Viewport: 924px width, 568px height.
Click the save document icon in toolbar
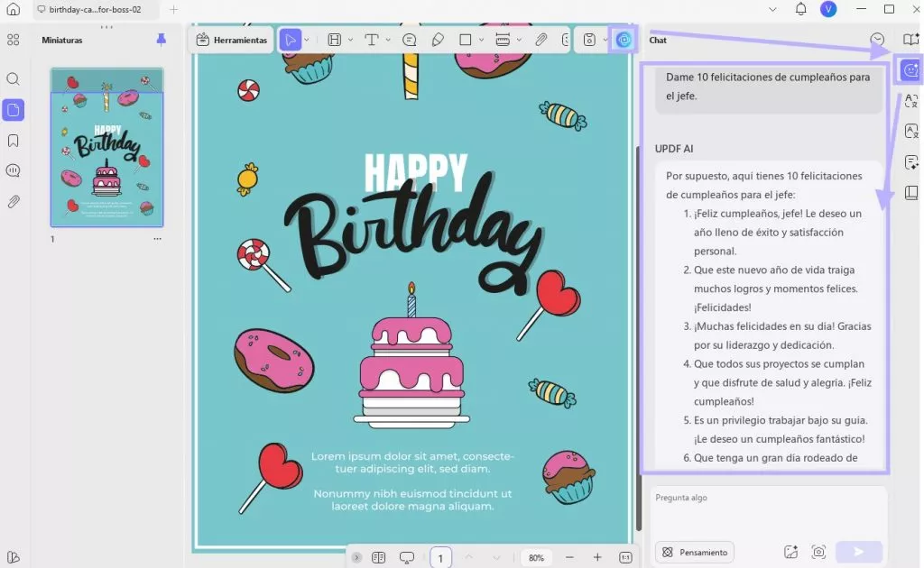click(x=589, y=40)
